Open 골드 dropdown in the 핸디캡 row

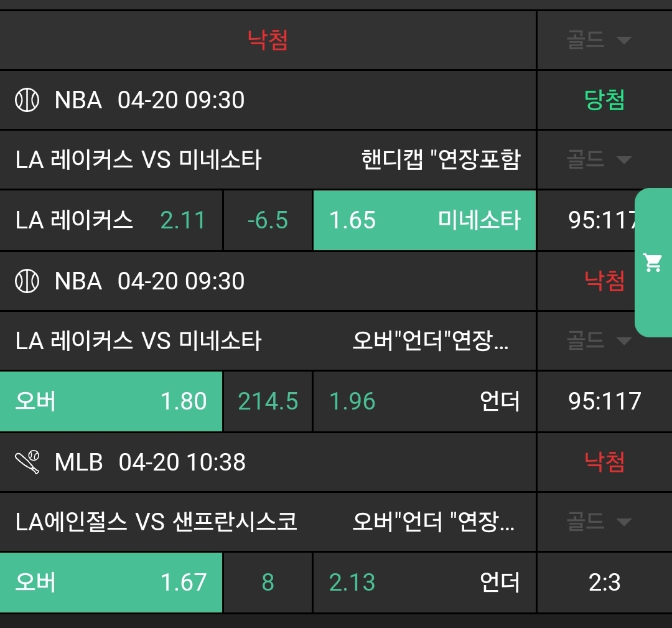[599, 160]
